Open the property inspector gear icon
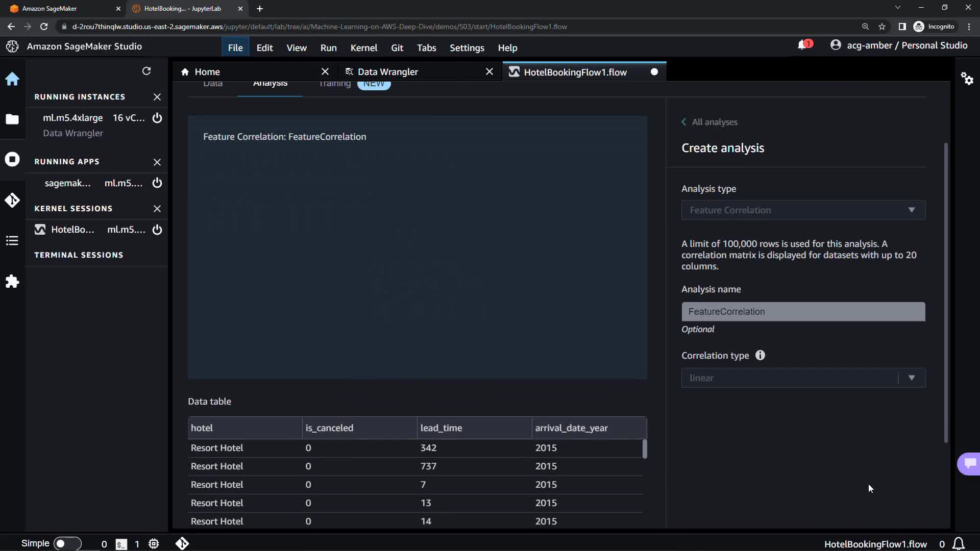The height and width of the screenshot is (551, 980). point(967,79)
